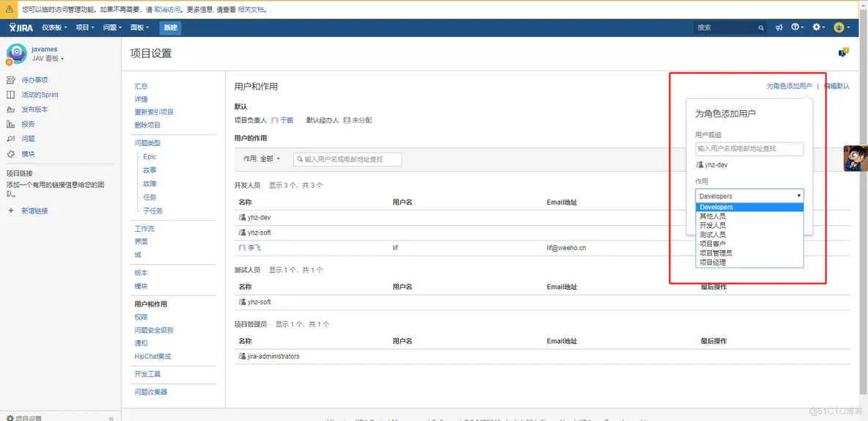Click the group icon of jira-administrators row

click(x=243, y=356)
